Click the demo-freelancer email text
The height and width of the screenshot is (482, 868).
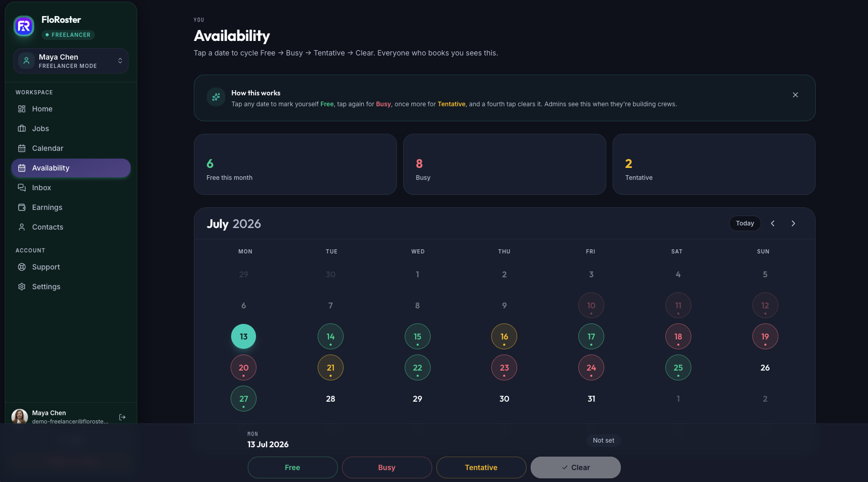(70, 421)
